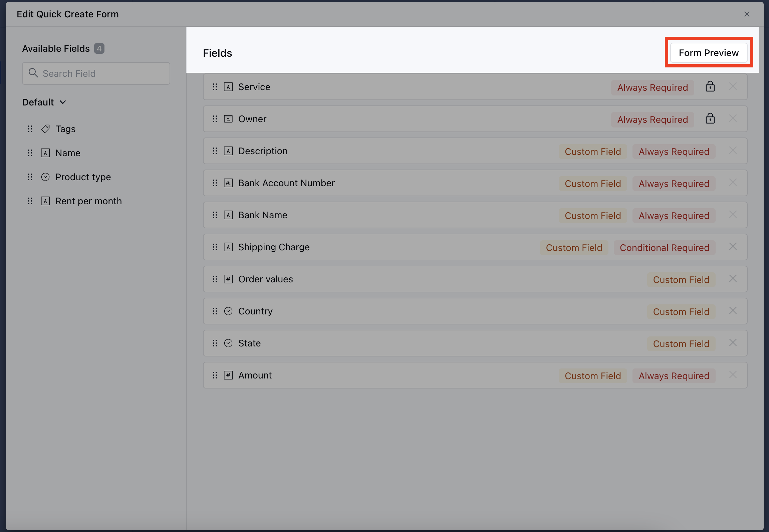This screenshot has width=769, height=532.
Task: Click the Conditional Required badge on Shipping Charge
Action: (x=665, y=248)
